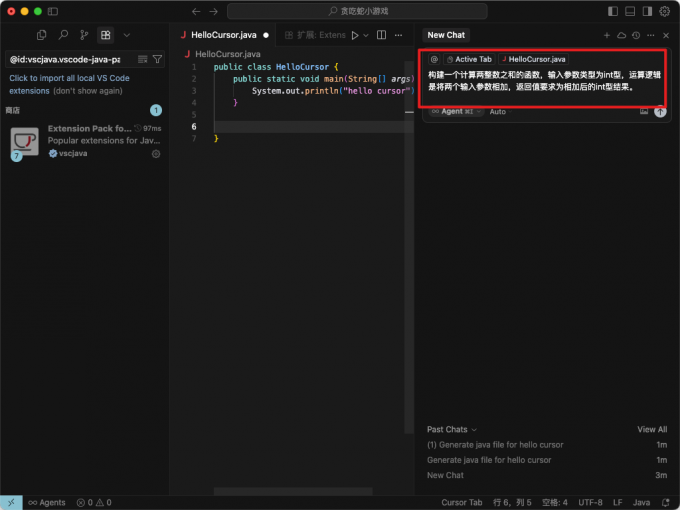Click View All past chats link
This screenshot has width=680, height=510.
(652, 429)
